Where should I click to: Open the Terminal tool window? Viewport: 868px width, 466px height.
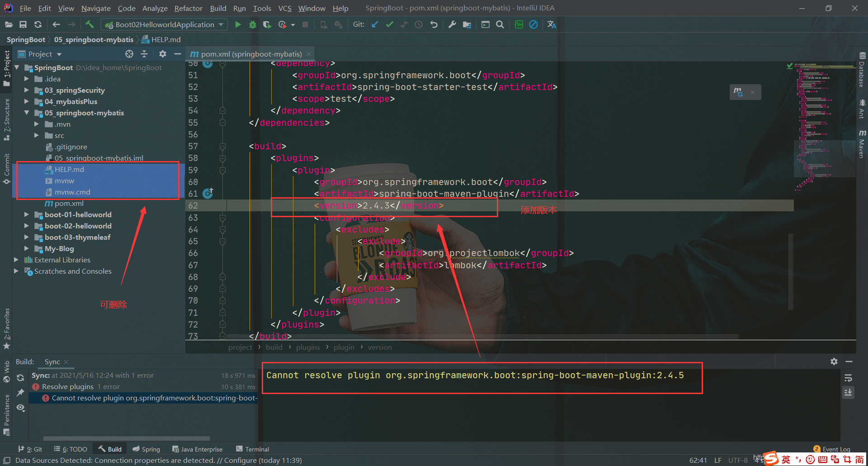click(252, 449)
